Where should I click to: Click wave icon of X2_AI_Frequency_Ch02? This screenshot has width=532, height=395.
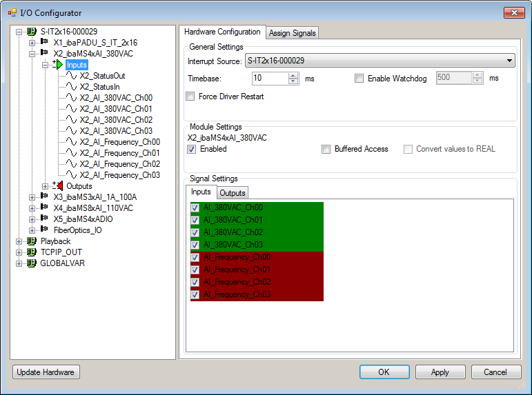coord(71,163)
